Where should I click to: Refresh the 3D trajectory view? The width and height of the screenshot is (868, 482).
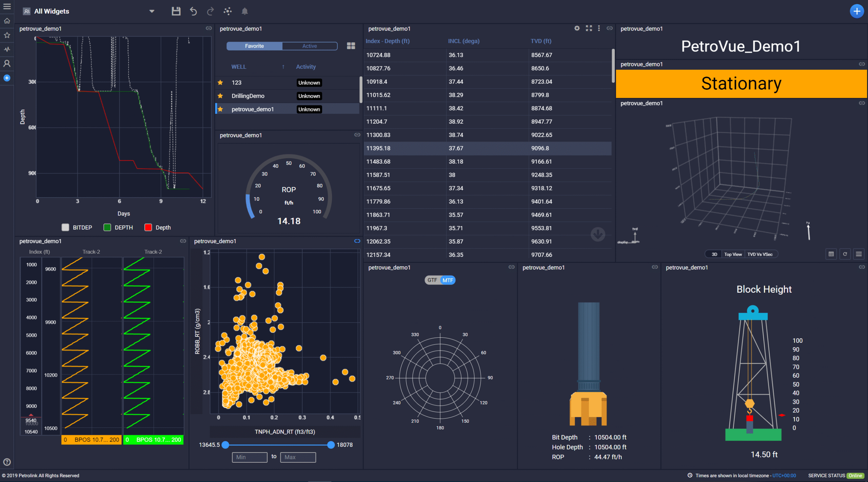[x=845, y=254]
